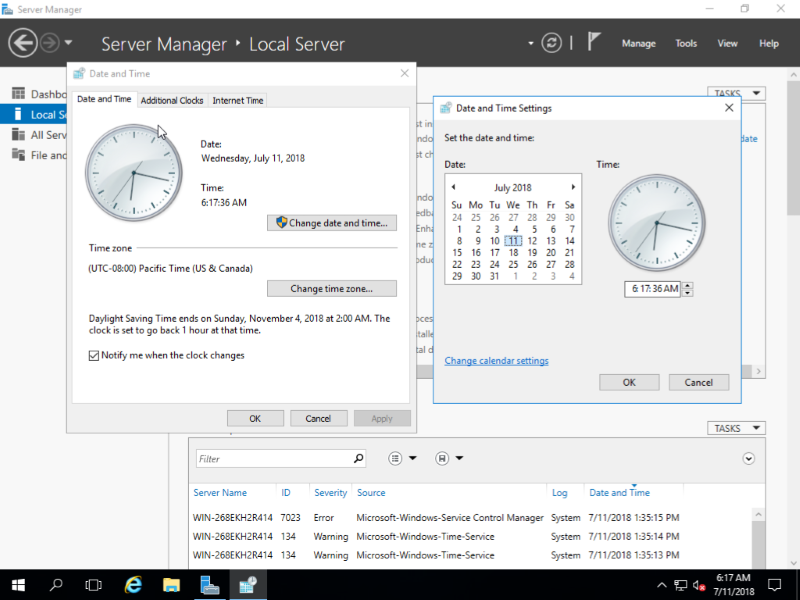Expand the events filter chevron
The width and height of the screenshot is (800, 600).
748,459
